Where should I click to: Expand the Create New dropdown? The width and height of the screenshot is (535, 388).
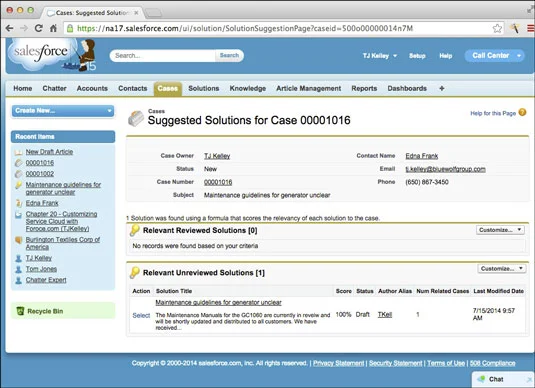[63, 111]
